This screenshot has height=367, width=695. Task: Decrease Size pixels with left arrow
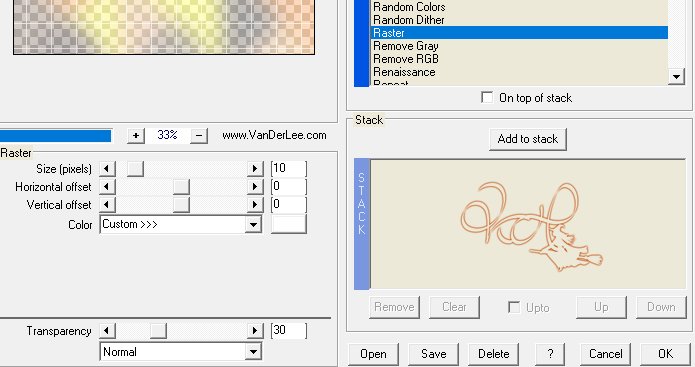[x=107, y=168]
